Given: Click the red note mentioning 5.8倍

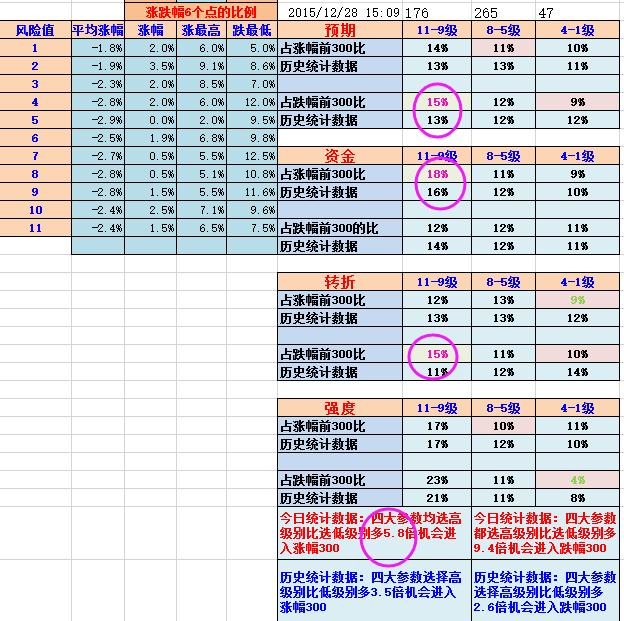Looking at the screenshot, I should pyautogui.click(x=374, y=533).
